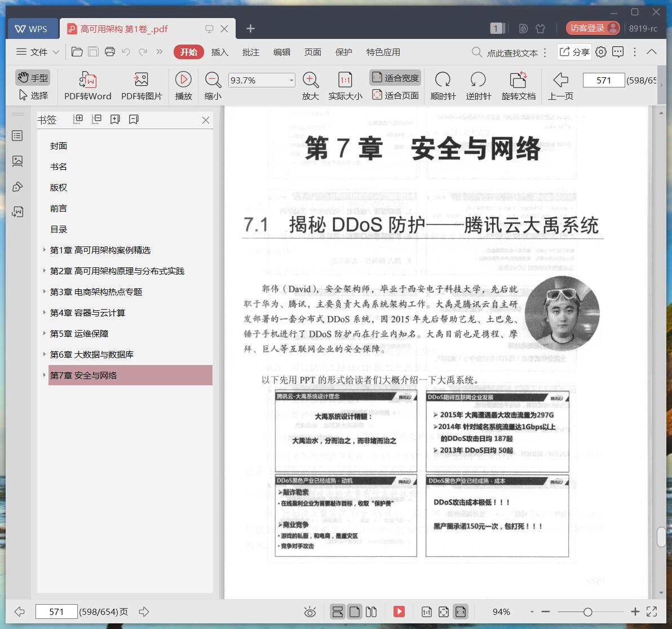672x629 pixels.
Task: Click the page number field in the toolbar
Action: 603,80
